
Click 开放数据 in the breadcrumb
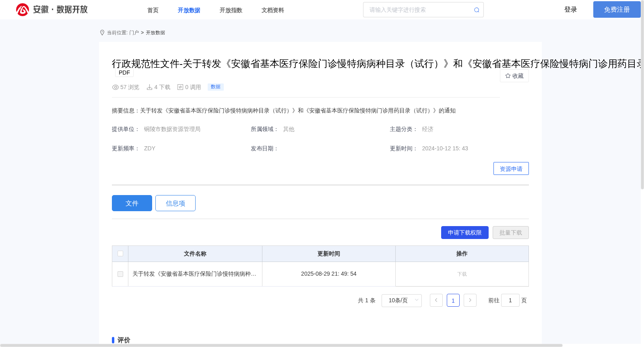[155, 33]
